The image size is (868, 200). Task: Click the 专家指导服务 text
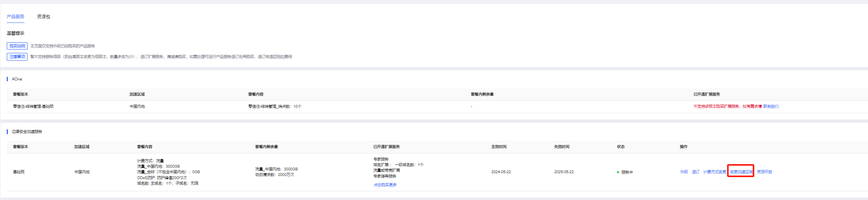[x=385, y=176]
